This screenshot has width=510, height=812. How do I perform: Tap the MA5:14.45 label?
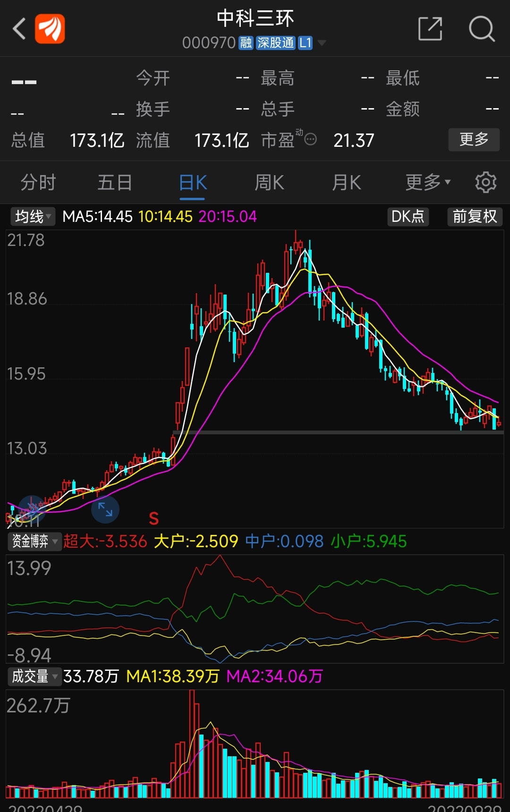(98, 217)
